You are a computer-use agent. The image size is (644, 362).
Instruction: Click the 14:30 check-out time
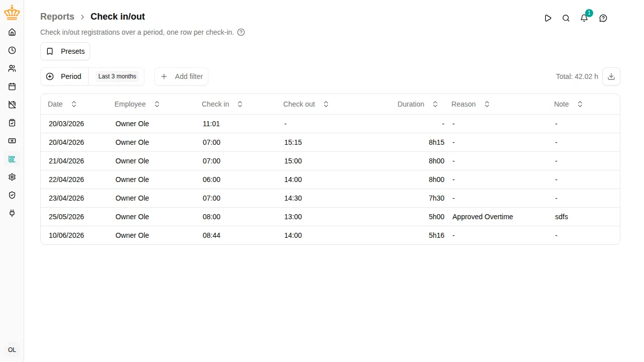pyautogui.click(x=293, y=198)
